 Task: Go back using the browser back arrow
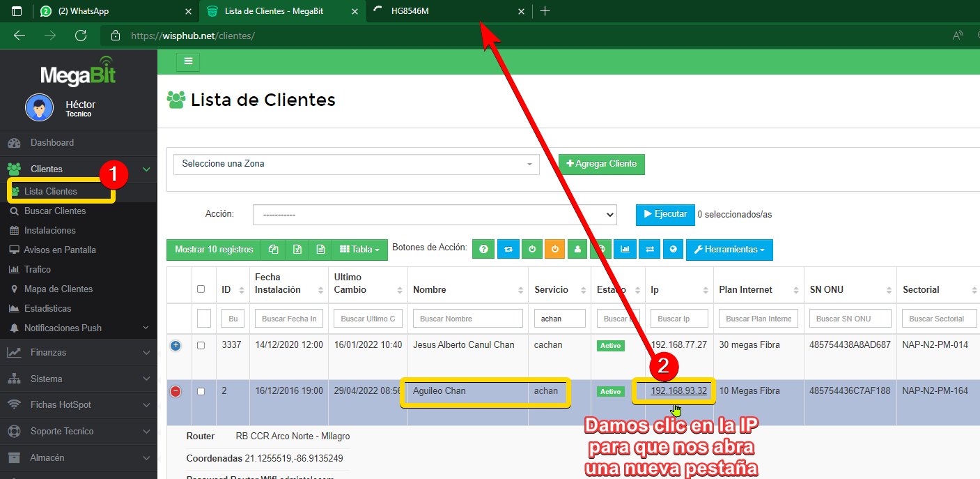pos(20,35)
